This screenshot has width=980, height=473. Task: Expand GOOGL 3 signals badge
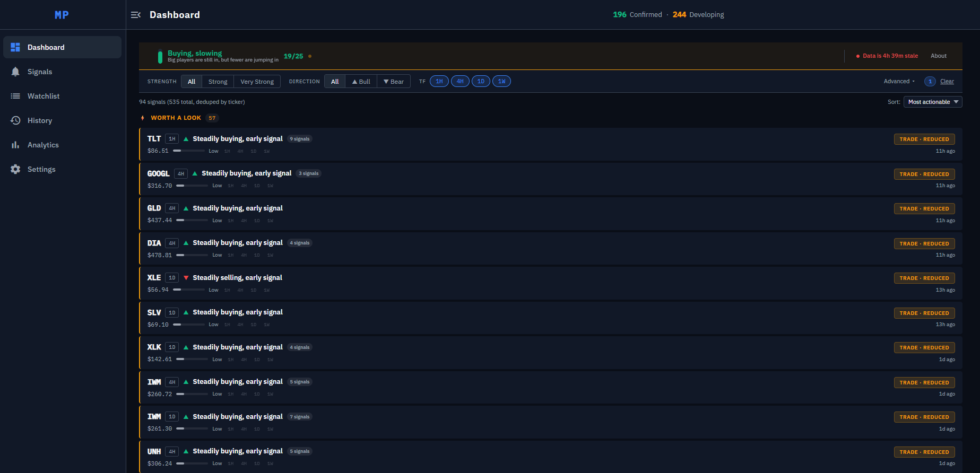click(309, 173)
